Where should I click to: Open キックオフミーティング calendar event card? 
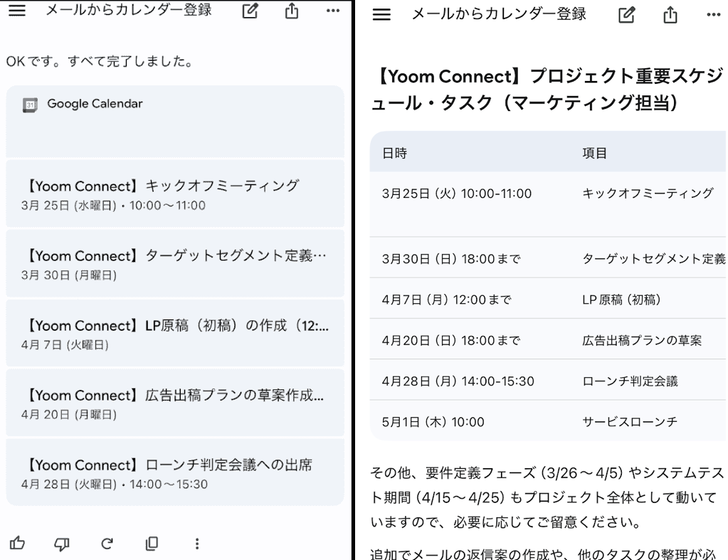175,194
